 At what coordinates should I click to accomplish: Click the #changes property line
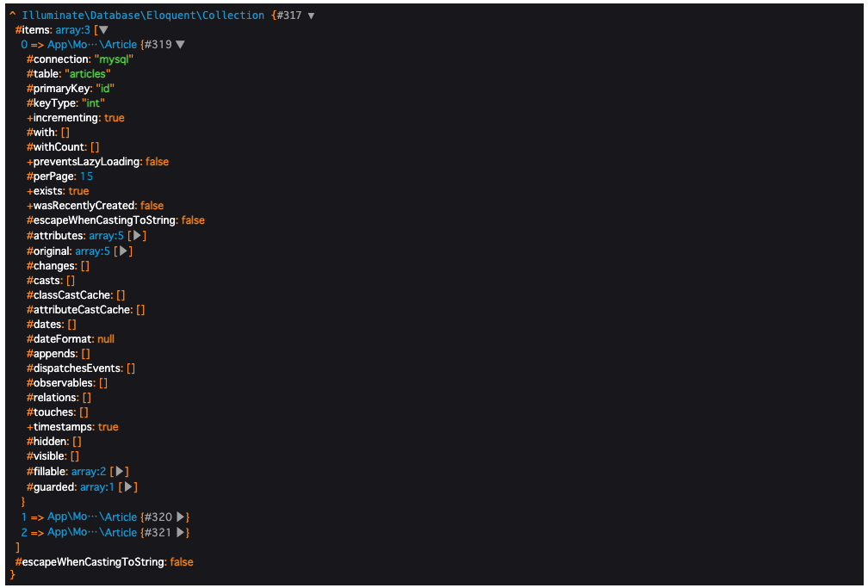click(x=58, y=266)
